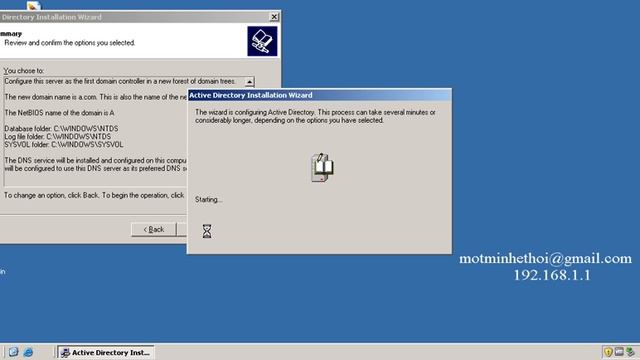Click the 'Database folder: C:\WINDOWS\NTDS' line
Screen dimensions: 640x360
[61, 129]
